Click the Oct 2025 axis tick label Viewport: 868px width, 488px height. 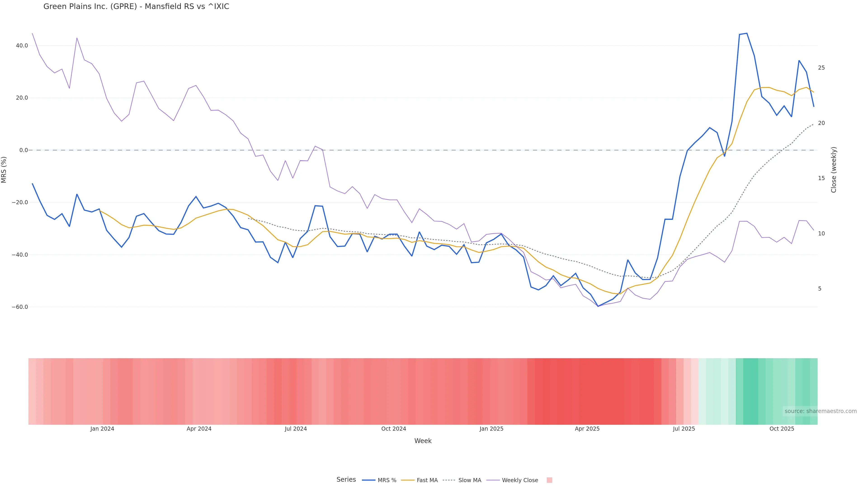[782, 429]
